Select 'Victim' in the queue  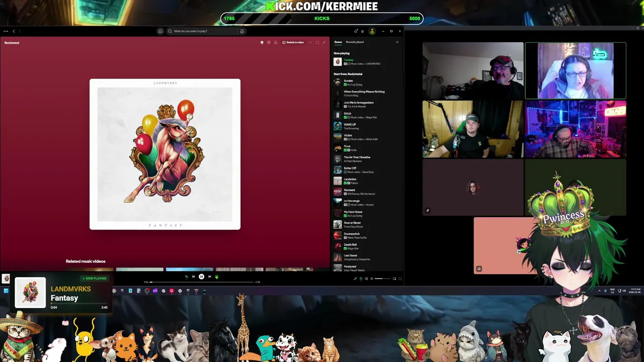pyautogui.click(x=367, y=137)
